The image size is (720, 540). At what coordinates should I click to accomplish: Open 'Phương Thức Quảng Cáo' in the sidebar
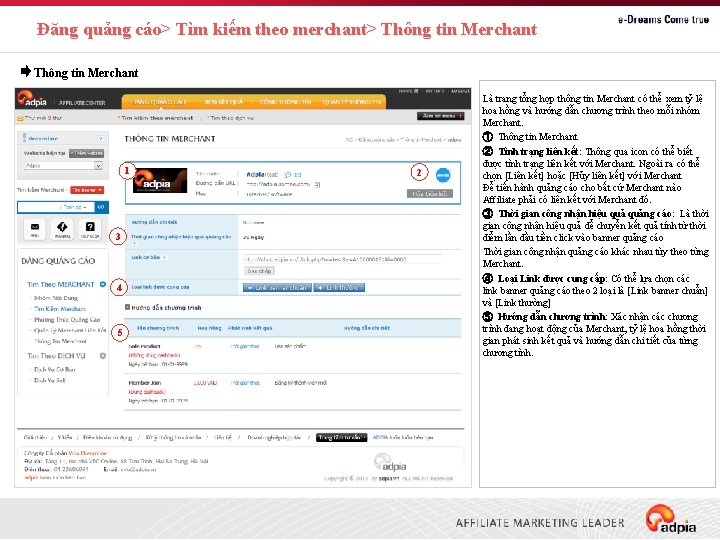point(67,319)
